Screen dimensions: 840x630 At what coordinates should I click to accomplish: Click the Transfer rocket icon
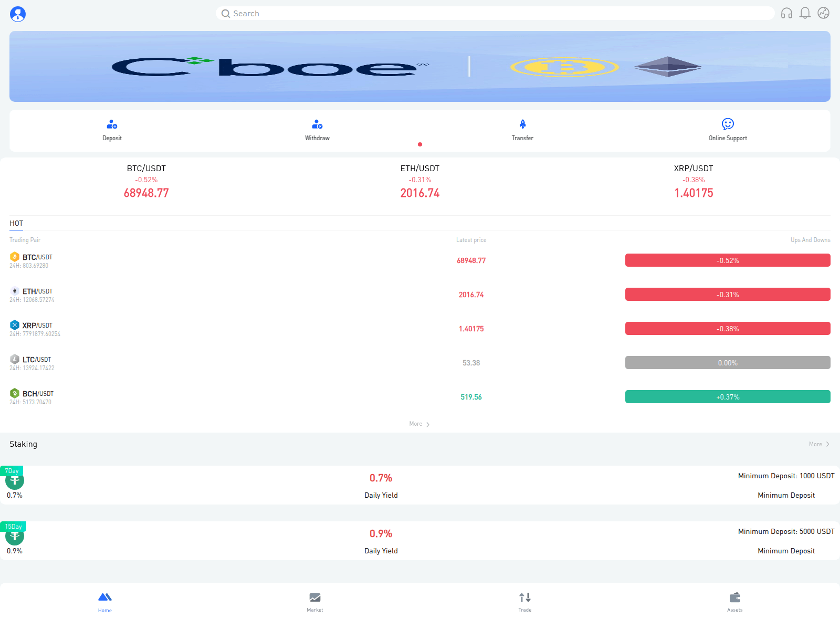pos(522,124)
